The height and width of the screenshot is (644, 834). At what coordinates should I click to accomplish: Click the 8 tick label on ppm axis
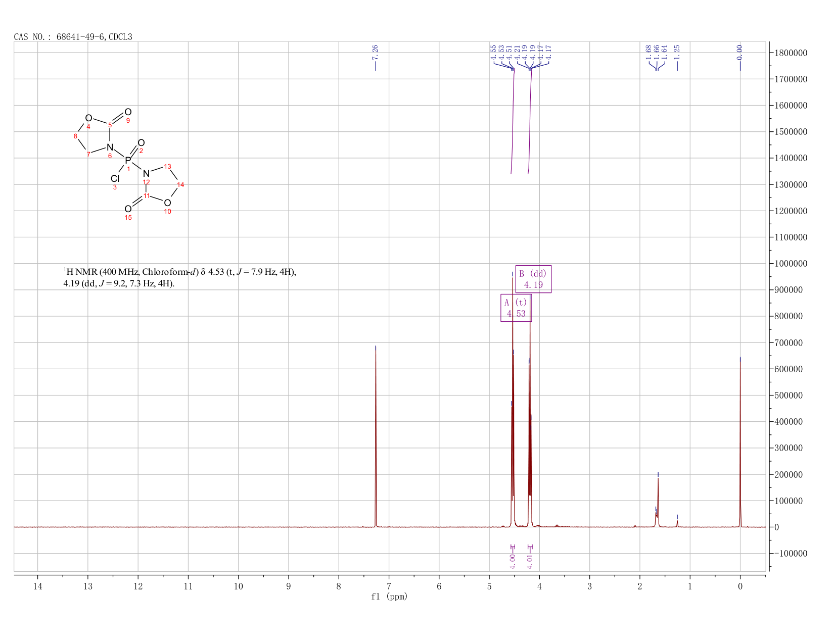(339, 586)
